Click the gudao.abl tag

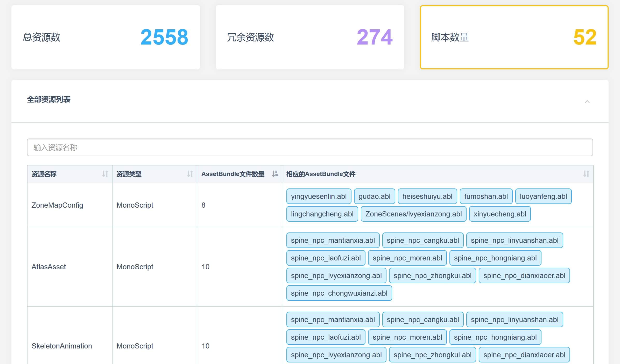(374, 196)
